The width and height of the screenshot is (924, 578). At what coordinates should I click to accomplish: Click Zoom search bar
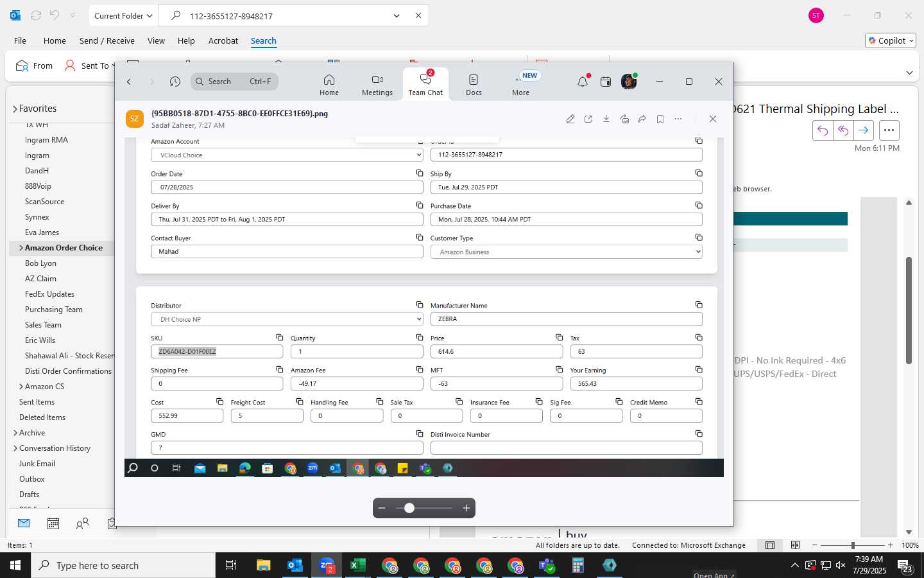(234, 82)
